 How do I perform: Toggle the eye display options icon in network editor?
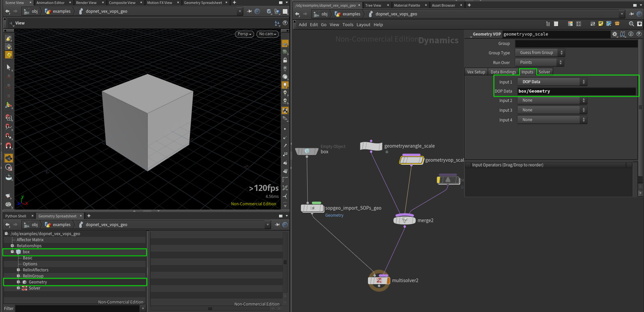pyautogui.click(x=640, y=24)
